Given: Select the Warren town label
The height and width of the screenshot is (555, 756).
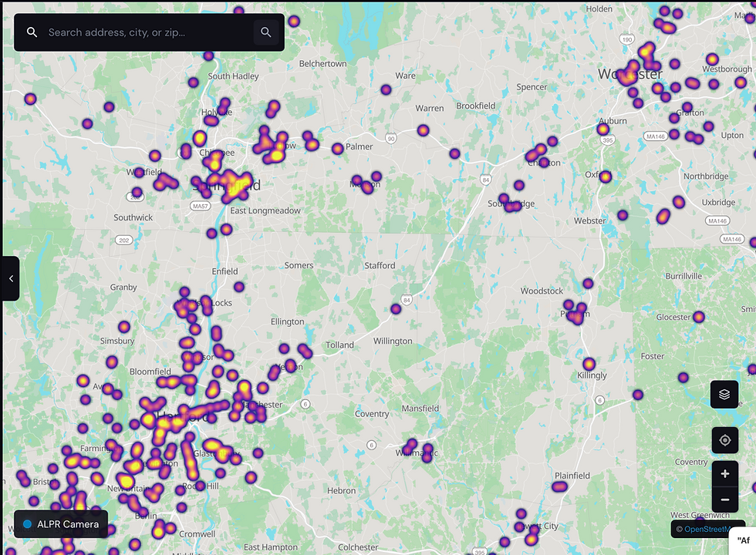Looking at the screenshot, I should 430,109.
